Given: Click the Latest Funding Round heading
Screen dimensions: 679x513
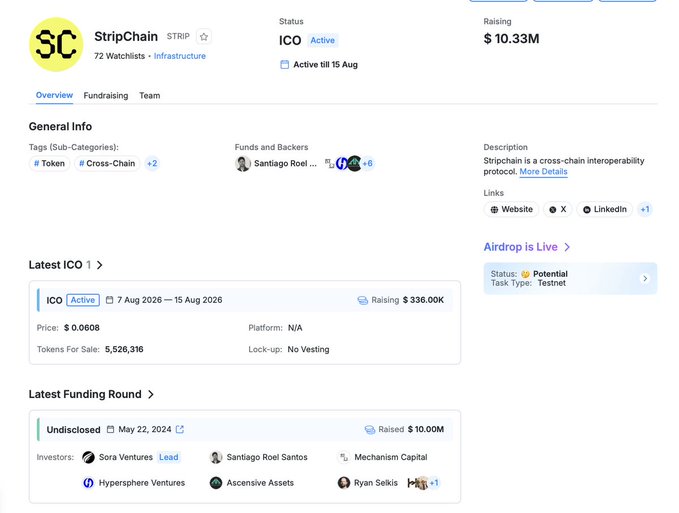Looking at the screenshot, I should [x=85, y=394].
